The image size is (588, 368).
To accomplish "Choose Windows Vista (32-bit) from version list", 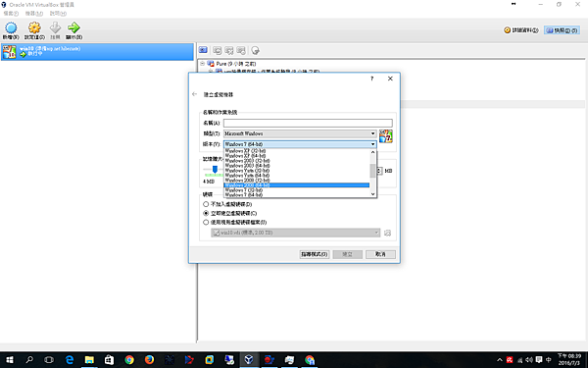I will point(297,170).
